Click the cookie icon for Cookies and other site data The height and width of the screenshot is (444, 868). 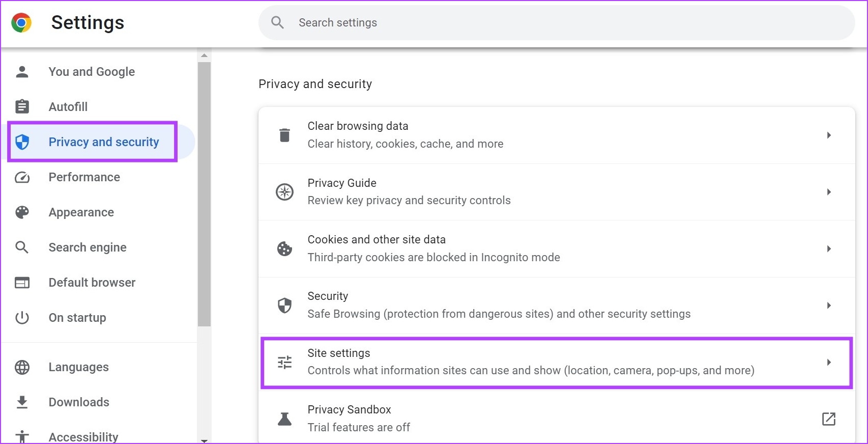(284, 248)
